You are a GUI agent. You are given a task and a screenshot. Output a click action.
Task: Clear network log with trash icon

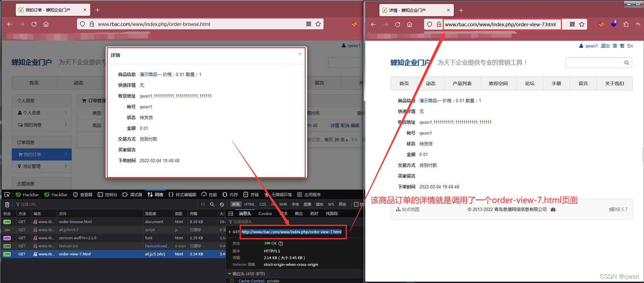point(7,204)
